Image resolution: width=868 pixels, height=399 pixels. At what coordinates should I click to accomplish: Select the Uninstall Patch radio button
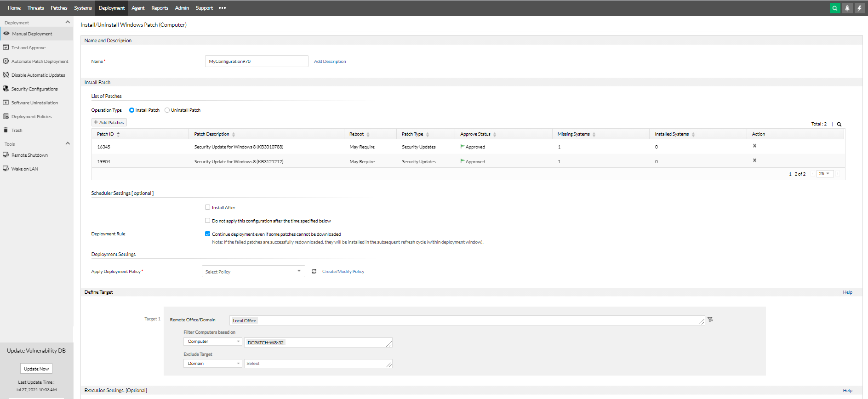[x=167, y=110]
